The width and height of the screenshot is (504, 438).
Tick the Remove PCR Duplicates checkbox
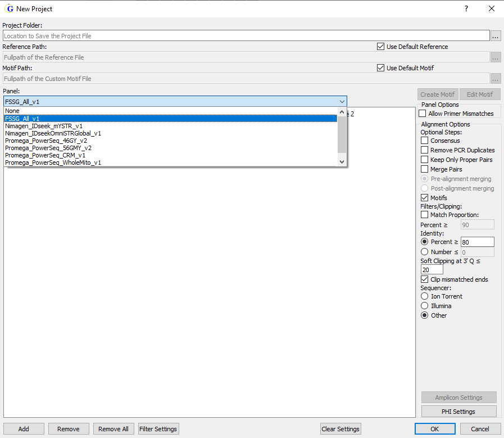click(425, 150)
